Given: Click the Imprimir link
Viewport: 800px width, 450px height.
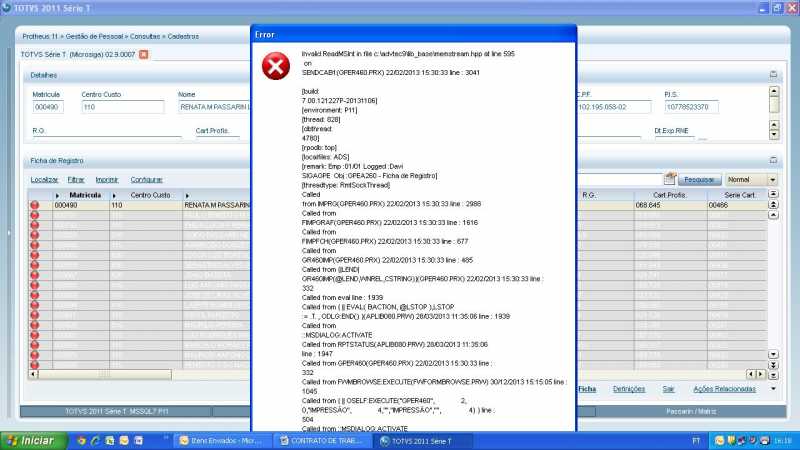Looking at the screenshot, I should tap(107, 180).
